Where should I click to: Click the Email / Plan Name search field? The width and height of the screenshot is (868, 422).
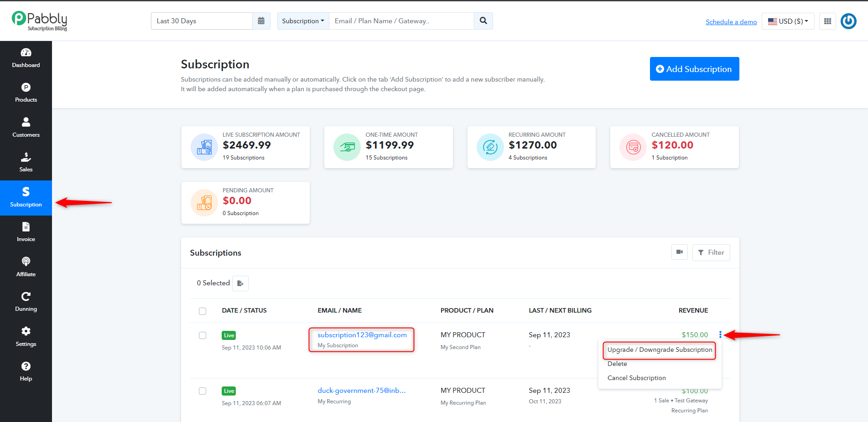click(x=401, y=21)
